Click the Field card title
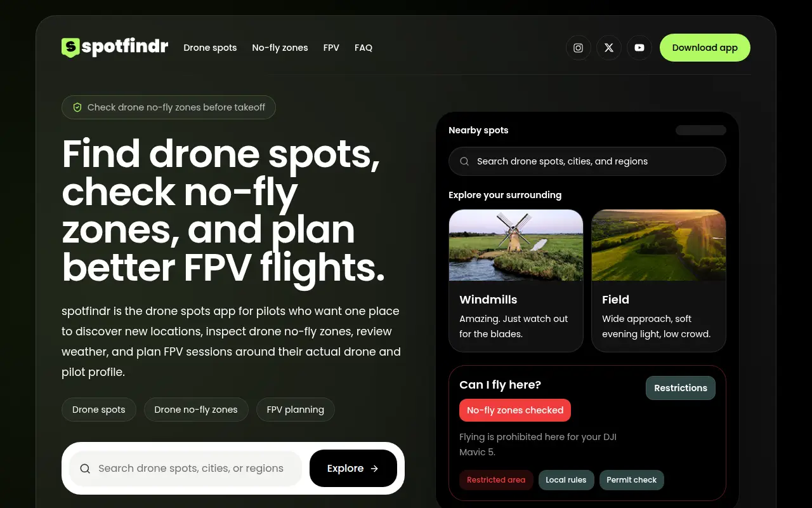Viewport: 812px width, 508px height. [x=615, y=300]
